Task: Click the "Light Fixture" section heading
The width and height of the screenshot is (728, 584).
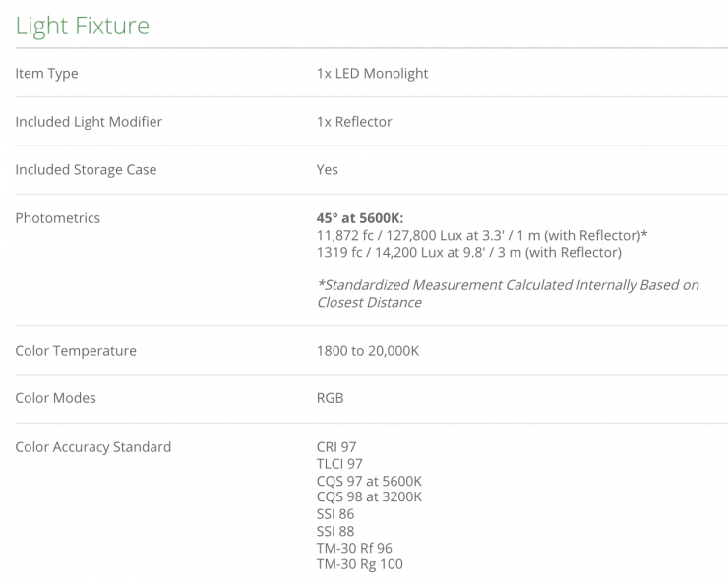Action: (x=83, y=25)
